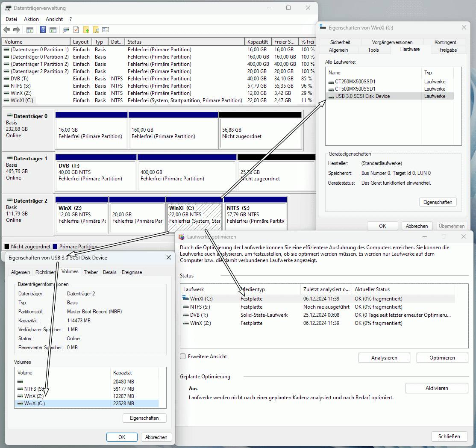Viewport: 476px width, 448px height.
Task: Select the 56,88 GB Nicht zugeordnet region on Datenträger 0
Action: coord(260,133)
